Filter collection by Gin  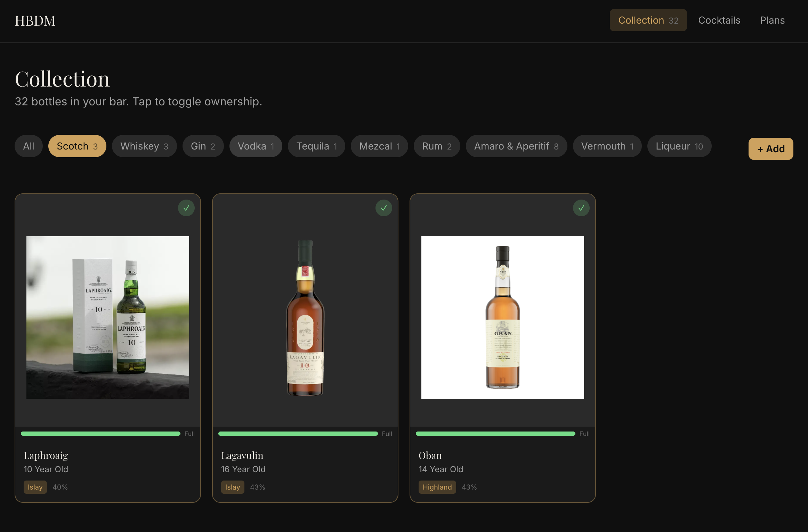click(203, 146)
